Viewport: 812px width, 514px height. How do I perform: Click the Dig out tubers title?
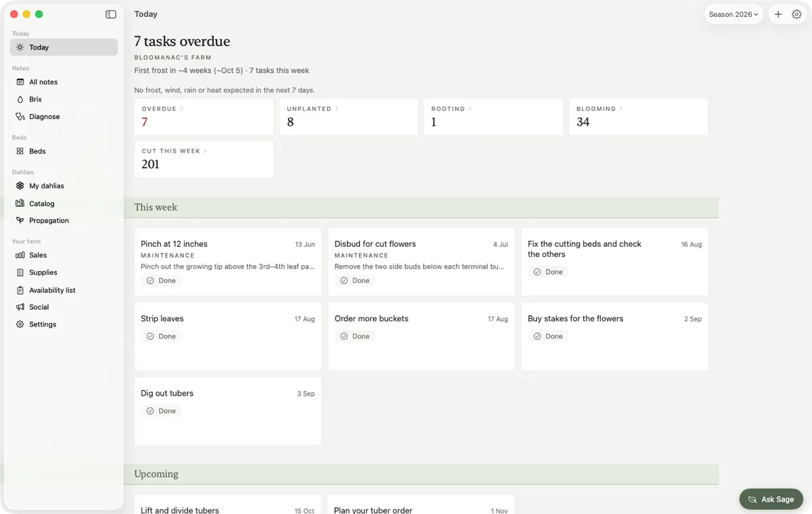point(167,394)
